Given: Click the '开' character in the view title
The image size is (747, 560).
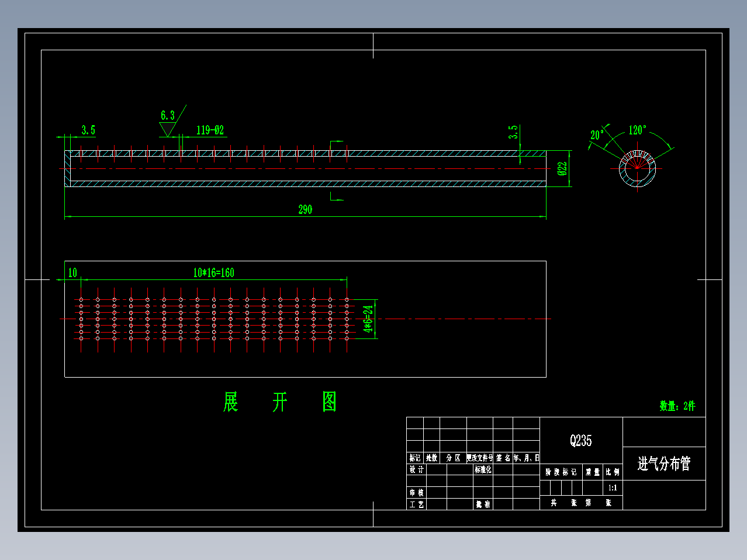Looking at the screenshot, I should 280,402.
